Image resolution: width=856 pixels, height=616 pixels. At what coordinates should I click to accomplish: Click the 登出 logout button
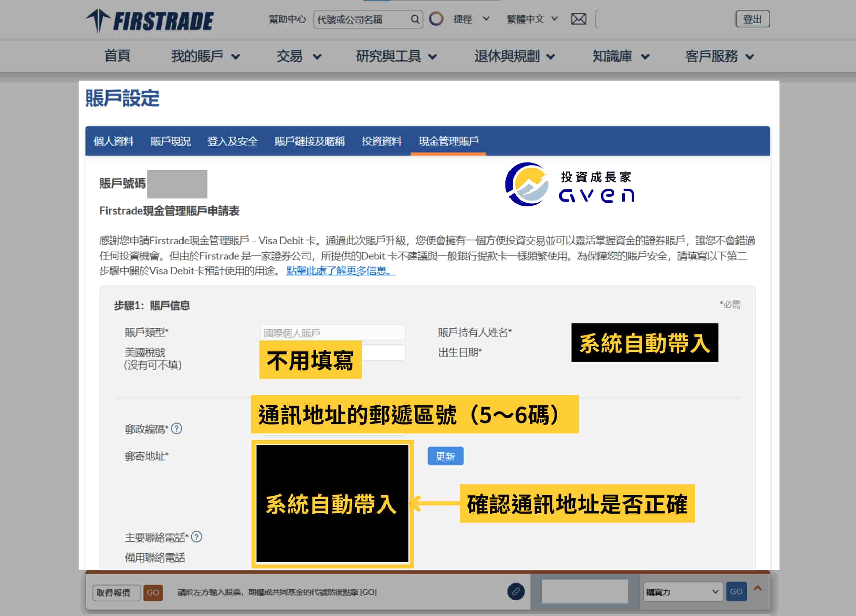(753, 19)
